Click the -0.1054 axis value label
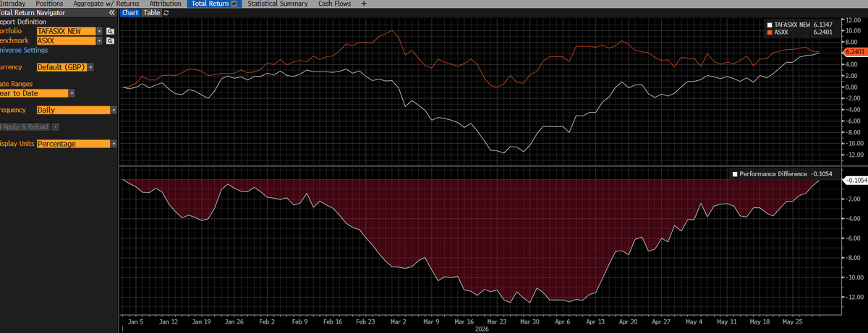868x333 pixels. point(856,180)
